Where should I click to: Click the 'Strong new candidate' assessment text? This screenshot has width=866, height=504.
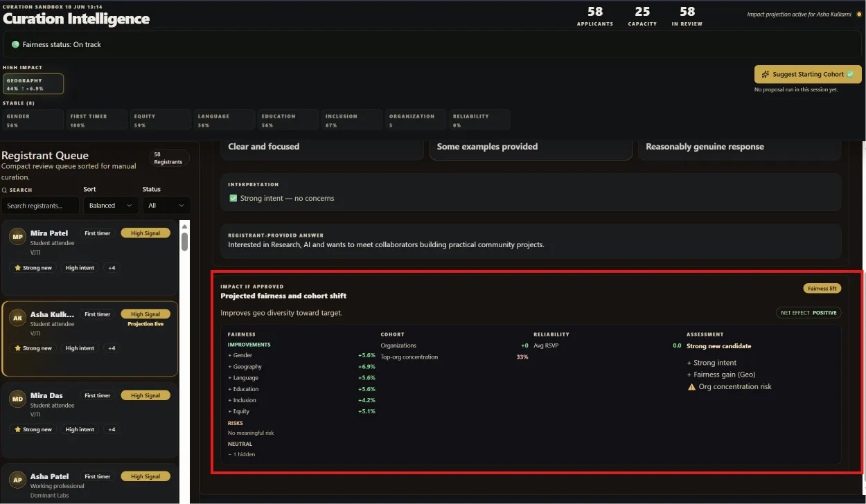point(718,346)
